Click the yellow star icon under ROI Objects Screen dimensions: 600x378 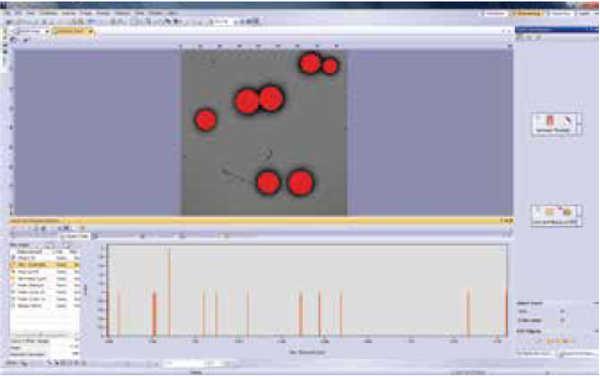click(x=551, y=341)
